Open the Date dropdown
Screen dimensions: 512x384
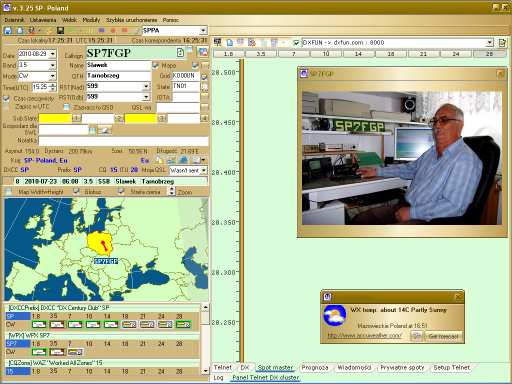[x=53, y=54]
